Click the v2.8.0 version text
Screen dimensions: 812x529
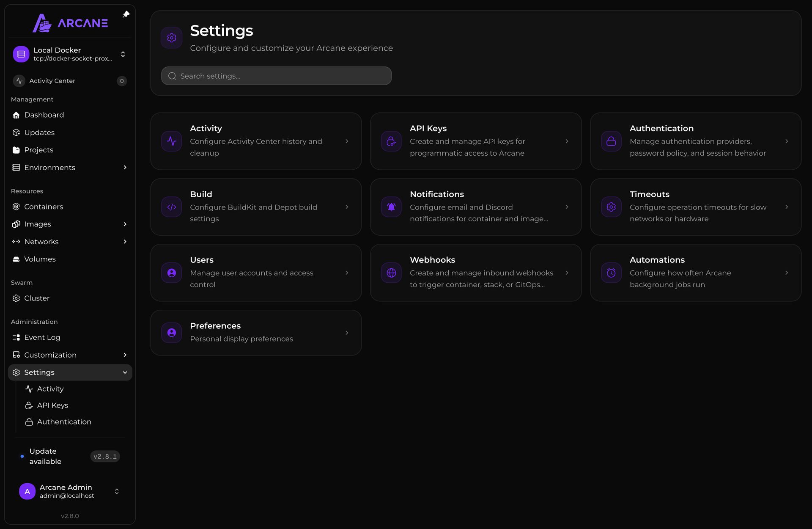[x=70, y=516]
